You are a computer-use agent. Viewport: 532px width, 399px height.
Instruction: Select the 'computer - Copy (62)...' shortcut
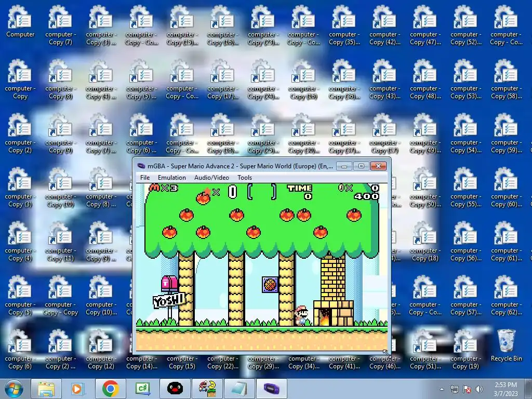[506, 295]
